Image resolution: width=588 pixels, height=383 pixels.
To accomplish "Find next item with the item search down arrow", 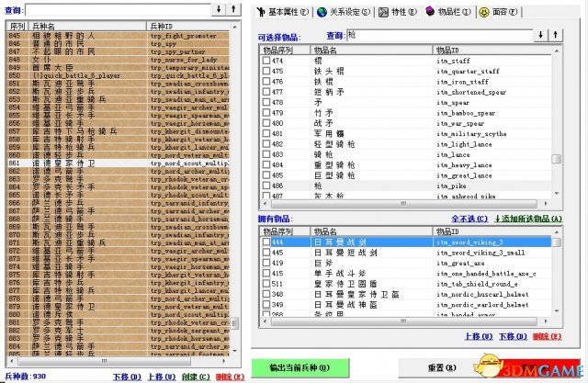I will click(x=541, y=35).
